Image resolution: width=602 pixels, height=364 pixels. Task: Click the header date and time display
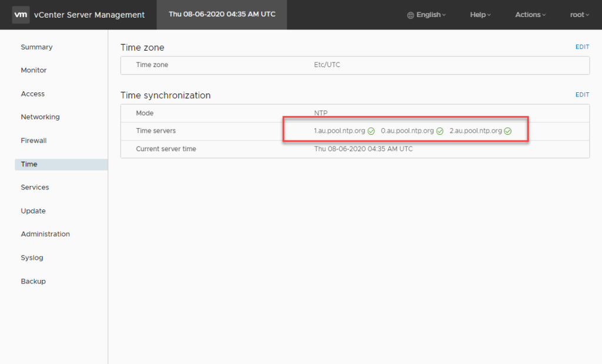pos(222,14)
